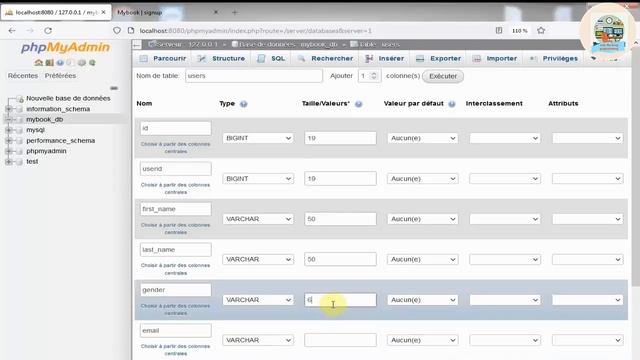
Task: Expand test database node
Action: point(9,162)
